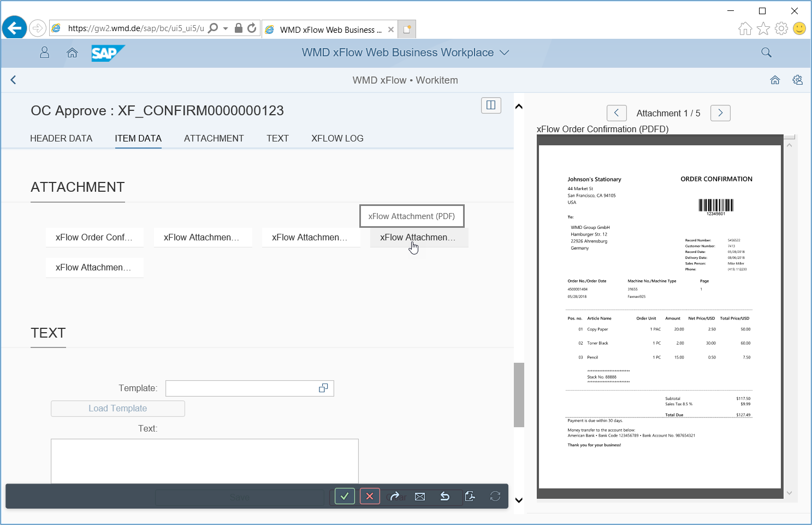Open the split-view layout icon near the title
Image resolution: width=812 pixels, height=525 pixels.
point(490,105)
